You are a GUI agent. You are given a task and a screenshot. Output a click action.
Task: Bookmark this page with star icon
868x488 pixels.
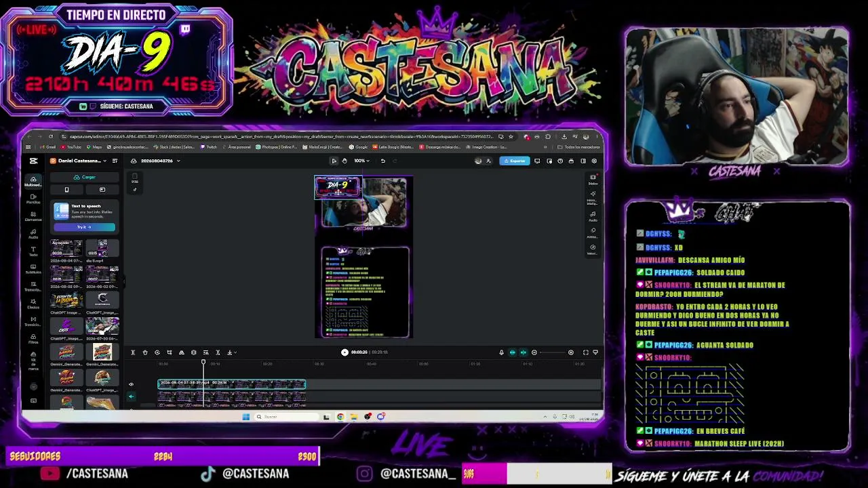point(511,136)
